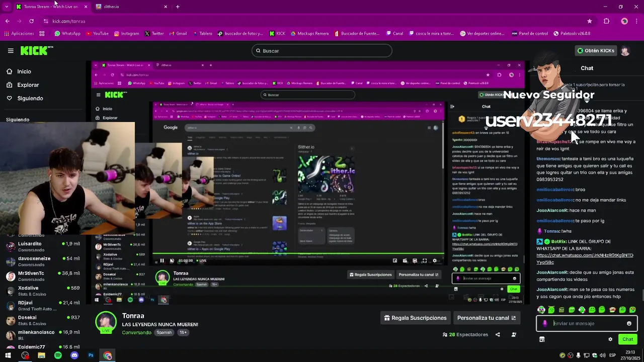The width and height of the screenshot is (644, 362).
Task: Click the Regala Suscripciones button
Action: pos(415,318)
